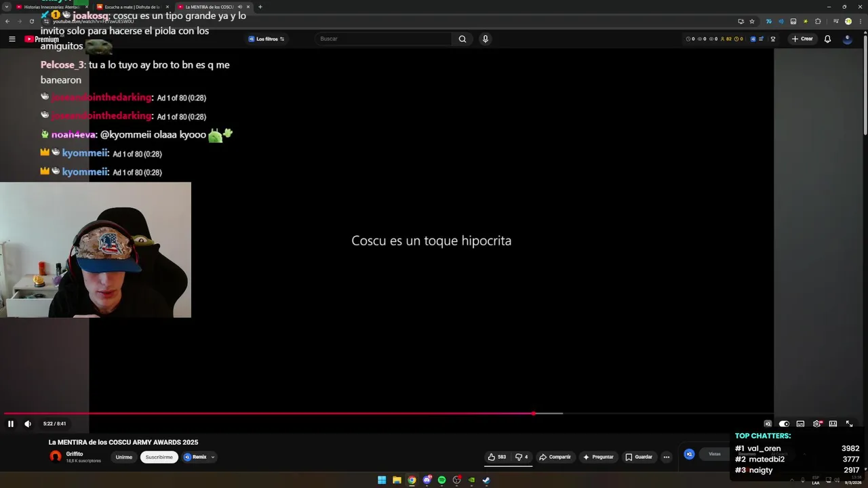
Task: Click the Vistas tab in vidIQ panel
Action: click(x=715, y=454)
